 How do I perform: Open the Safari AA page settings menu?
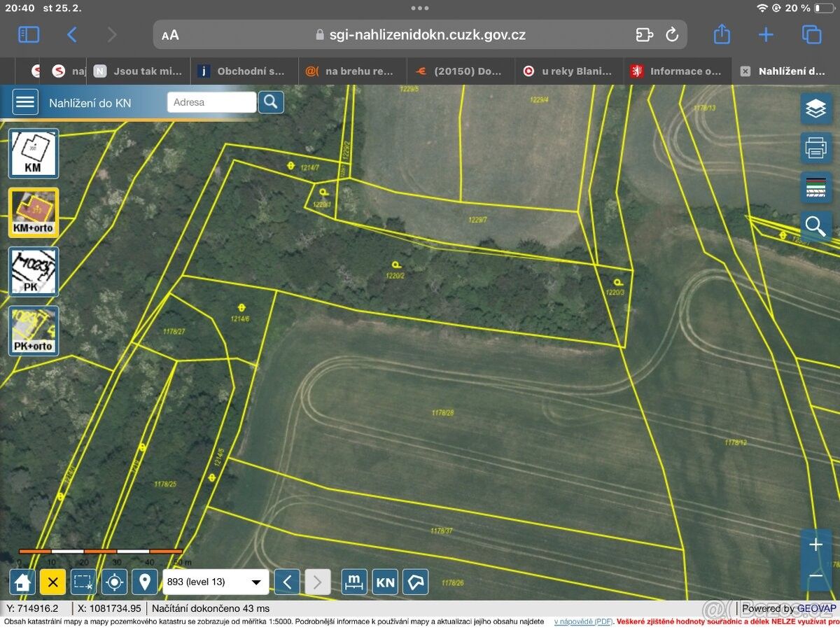tap(170, 35)
